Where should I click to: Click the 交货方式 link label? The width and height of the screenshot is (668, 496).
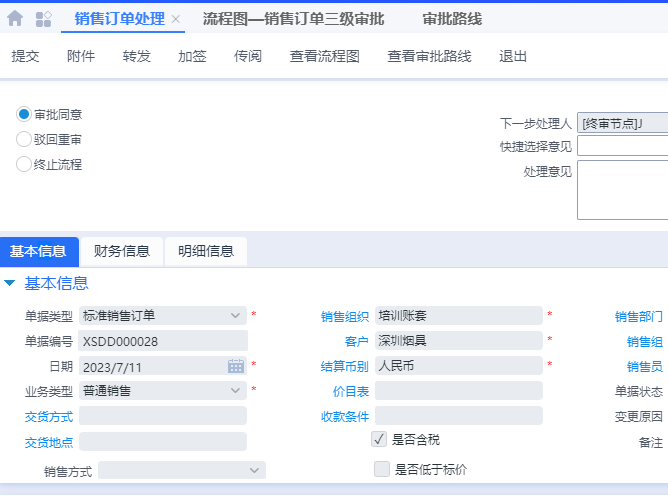48,415
